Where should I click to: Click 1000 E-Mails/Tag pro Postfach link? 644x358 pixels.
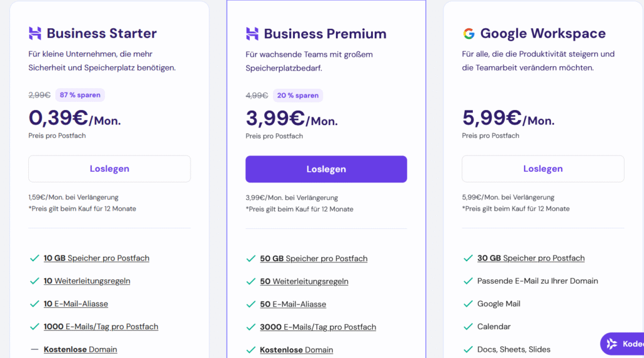tap(101, 327)
